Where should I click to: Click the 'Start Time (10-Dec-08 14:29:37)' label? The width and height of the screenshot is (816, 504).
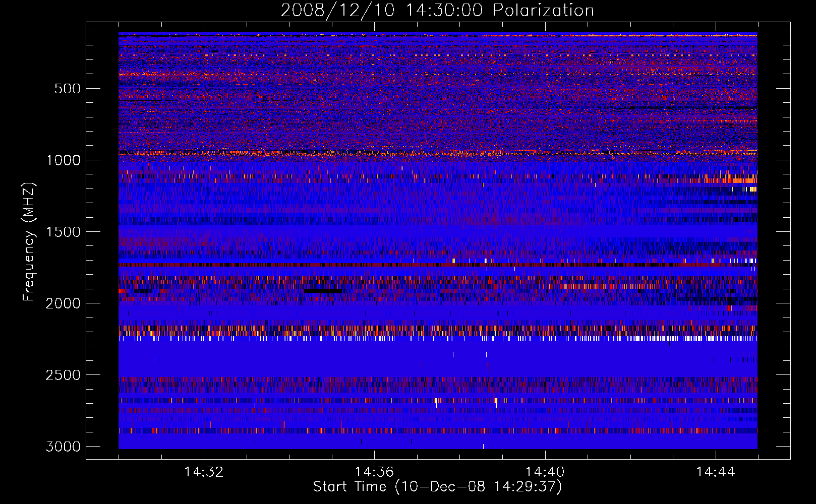coord(437,487)
